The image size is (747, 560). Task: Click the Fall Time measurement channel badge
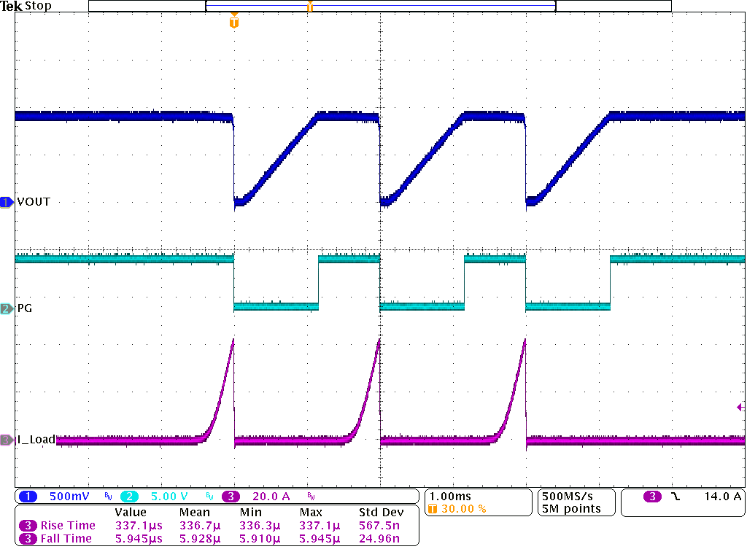(28, 538)
